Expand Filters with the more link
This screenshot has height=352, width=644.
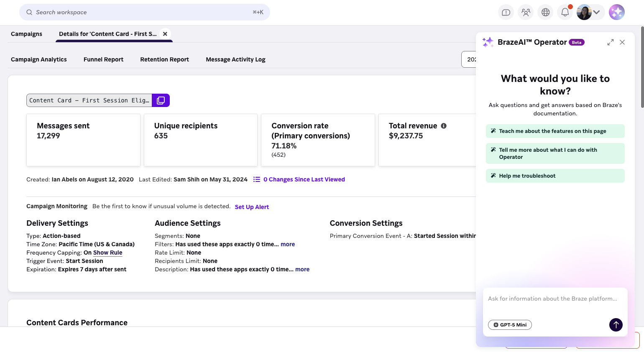(288, 244)
